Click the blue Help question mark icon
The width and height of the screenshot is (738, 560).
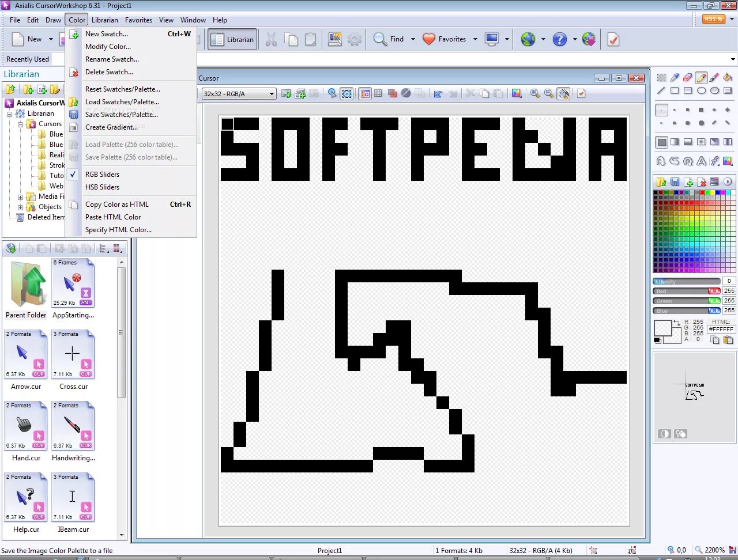point(559,39)
